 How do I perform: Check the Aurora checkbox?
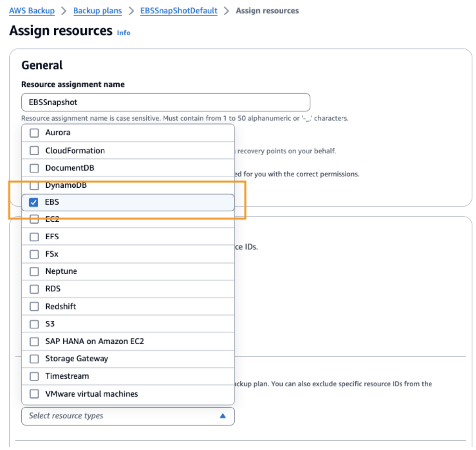click(x=34, y=133)
